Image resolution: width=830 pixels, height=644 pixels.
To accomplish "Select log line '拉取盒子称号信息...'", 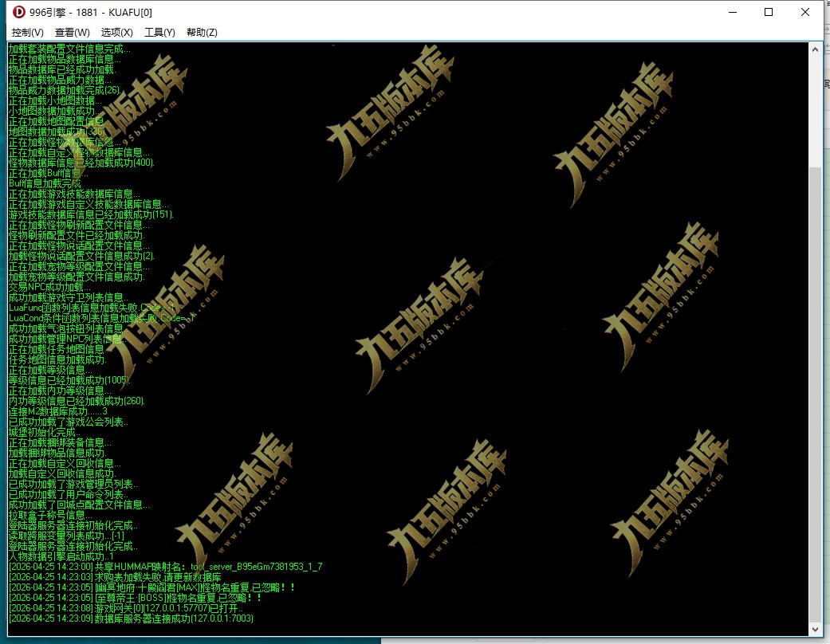I will click(50, 516).
